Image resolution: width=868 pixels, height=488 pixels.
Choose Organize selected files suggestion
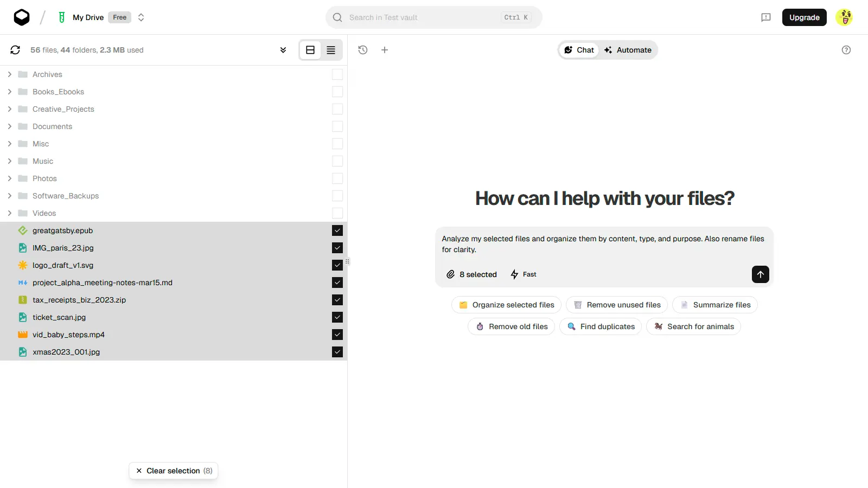tap(507, 305)
